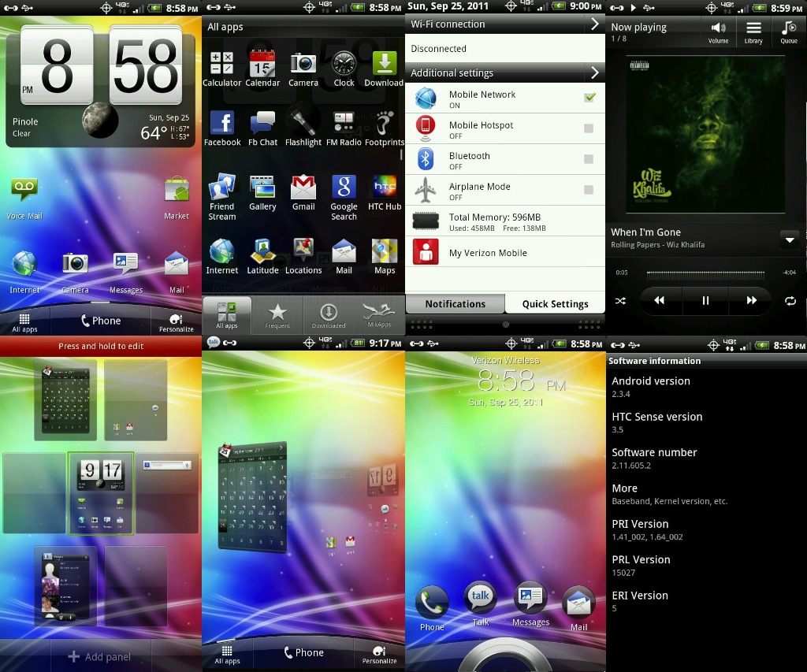Enable the Airplane Mode checkbox

coord(589,190)
